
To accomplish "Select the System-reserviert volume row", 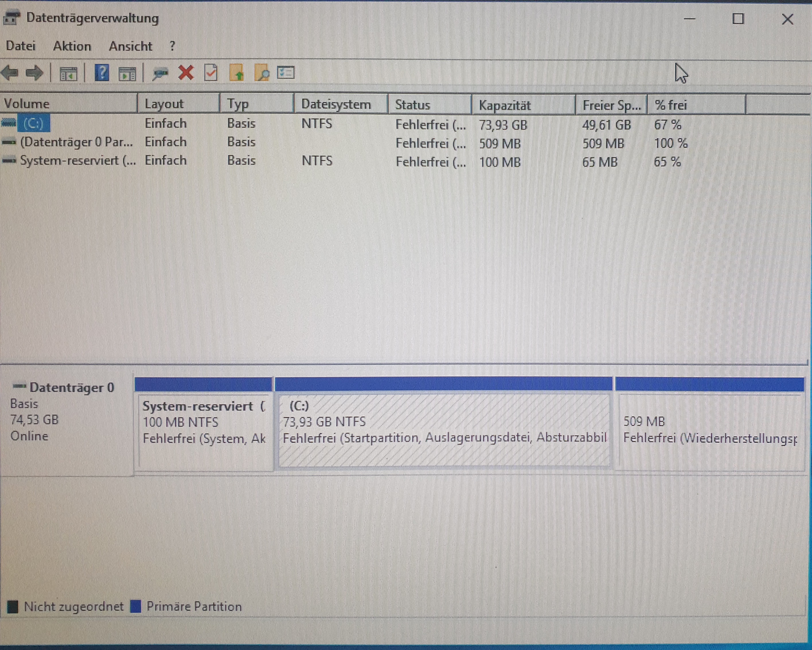I will click(78, 161).
